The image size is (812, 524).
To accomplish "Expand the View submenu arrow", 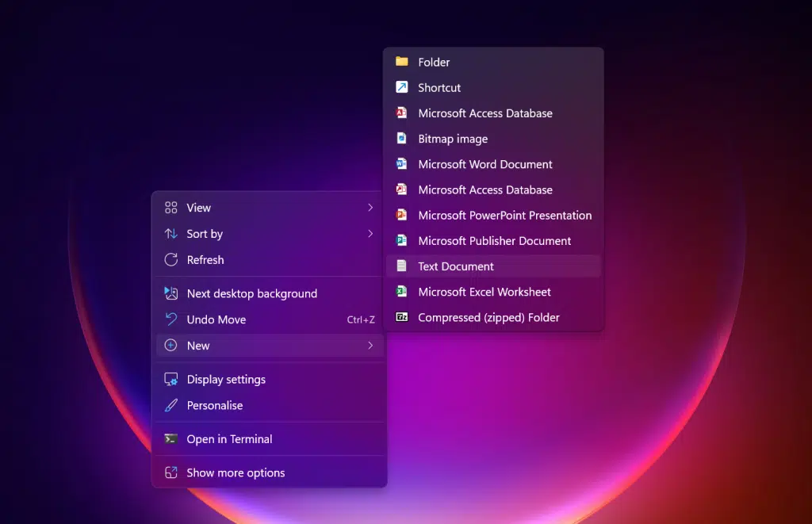I will (x=370, y=208).
